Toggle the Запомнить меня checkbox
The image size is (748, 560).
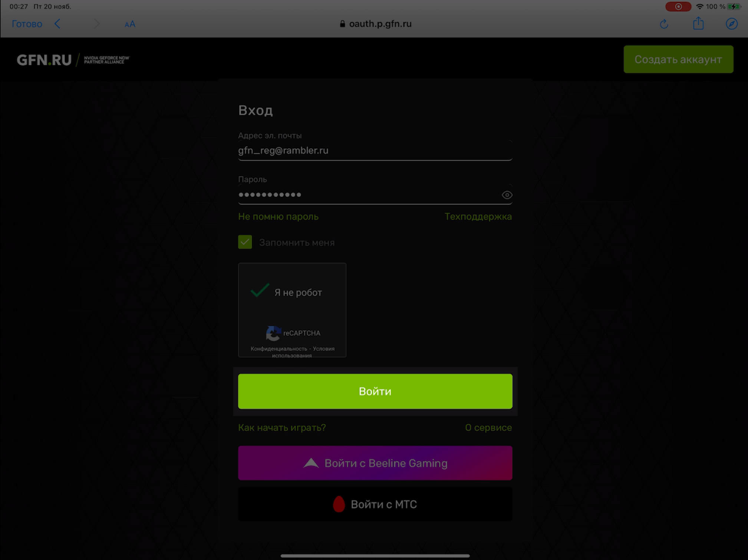tap(245, 242)
